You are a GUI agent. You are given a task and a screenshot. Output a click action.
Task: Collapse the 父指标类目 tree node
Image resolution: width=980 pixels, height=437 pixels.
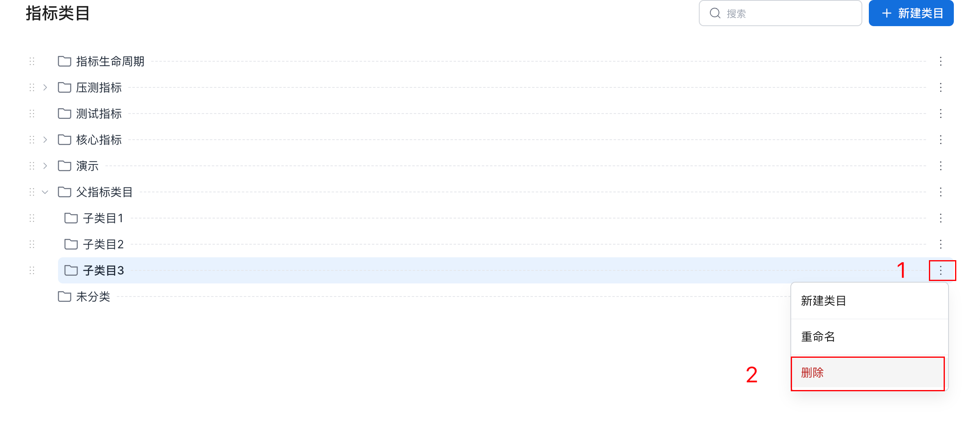(x=45, y=192)
